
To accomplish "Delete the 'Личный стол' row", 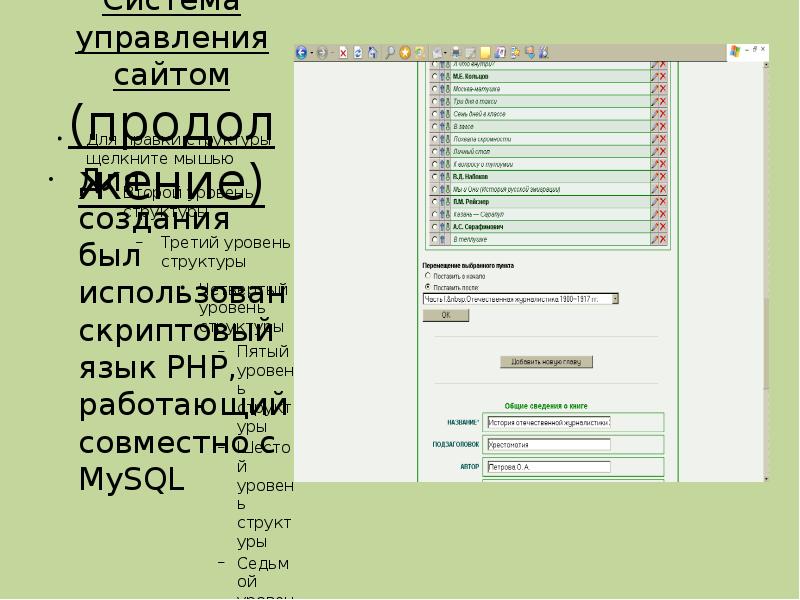I will [663, 151].
